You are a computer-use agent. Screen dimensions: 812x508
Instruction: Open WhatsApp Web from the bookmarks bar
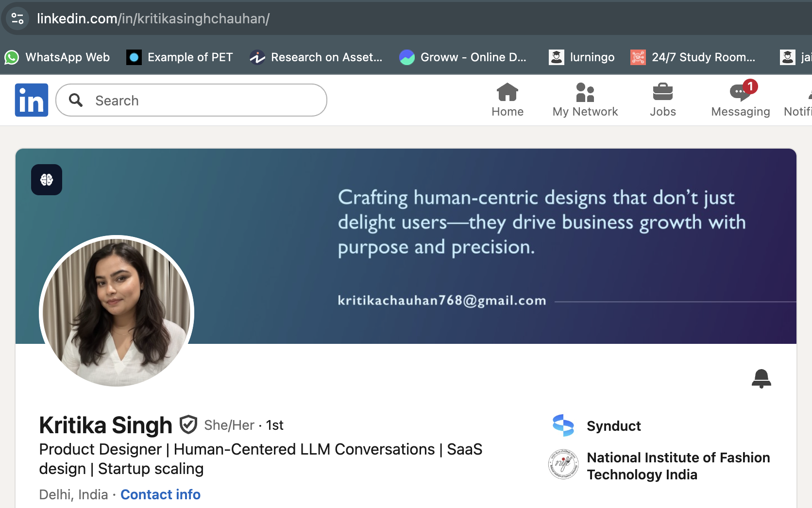[57, 57]
